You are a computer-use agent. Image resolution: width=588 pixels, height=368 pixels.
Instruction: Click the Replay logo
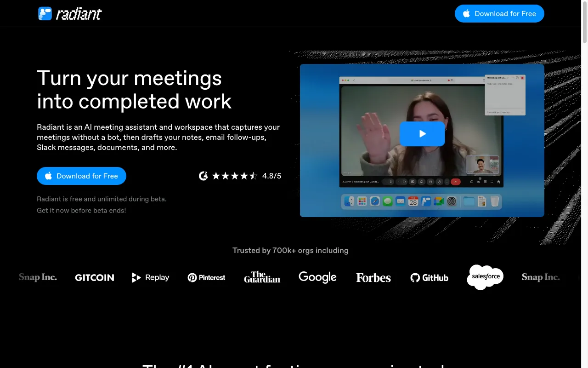[150, 277]
